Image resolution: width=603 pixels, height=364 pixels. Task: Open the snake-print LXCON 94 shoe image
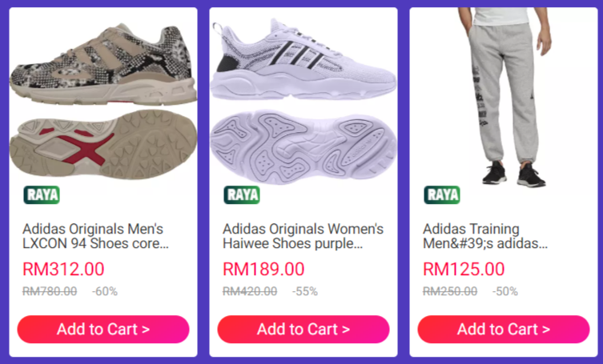[x=103, y=96]
